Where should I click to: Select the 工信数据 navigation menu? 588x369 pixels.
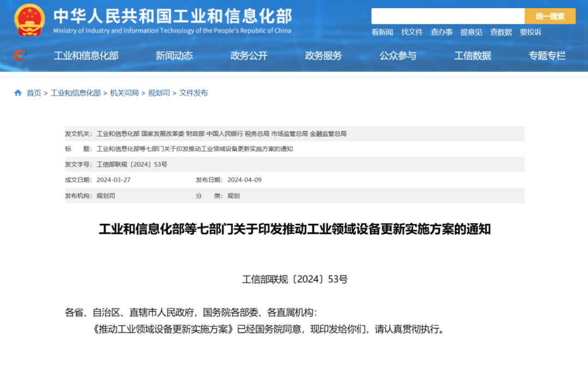[x=473, y=56]
